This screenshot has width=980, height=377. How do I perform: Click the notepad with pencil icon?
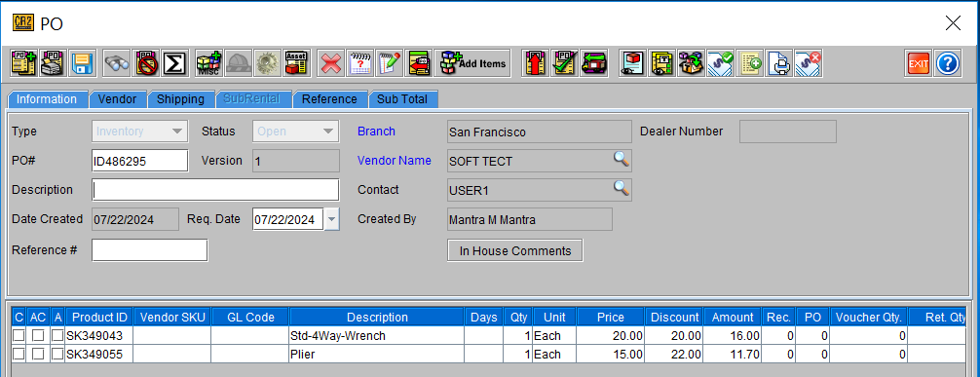coord(390,63)
